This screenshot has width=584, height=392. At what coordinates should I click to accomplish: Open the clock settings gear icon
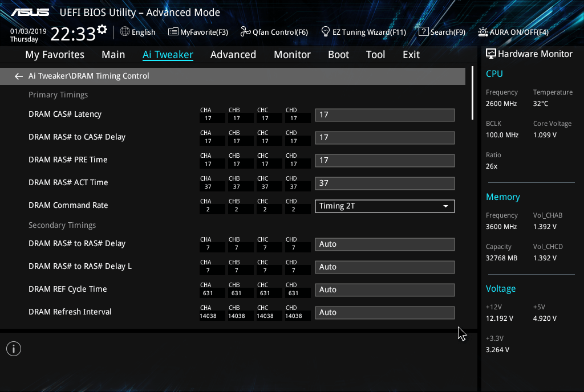102,30
